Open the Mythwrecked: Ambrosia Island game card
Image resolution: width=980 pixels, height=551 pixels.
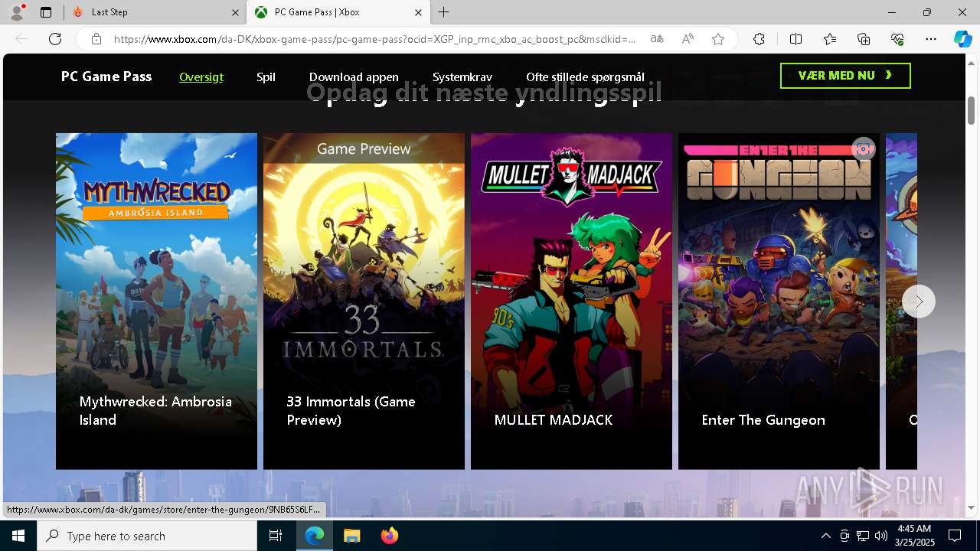click(x=156, y=301)
